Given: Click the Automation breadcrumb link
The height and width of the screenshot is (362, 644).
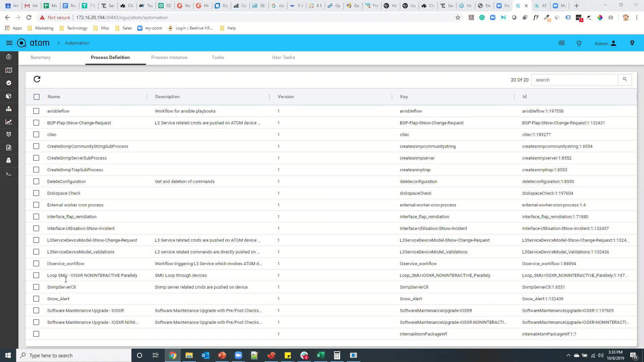Looking at the screenshot, I should point(77,43).
